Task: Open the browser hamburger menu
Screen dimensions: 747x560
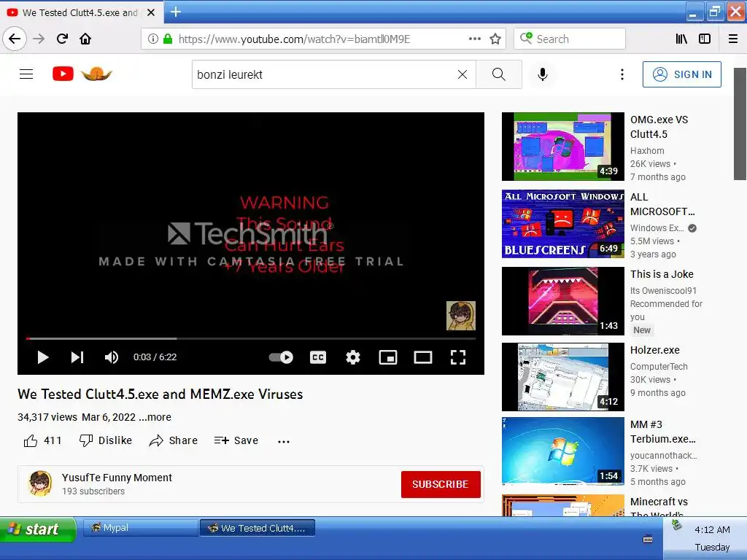Action: [x=733, y=39]
